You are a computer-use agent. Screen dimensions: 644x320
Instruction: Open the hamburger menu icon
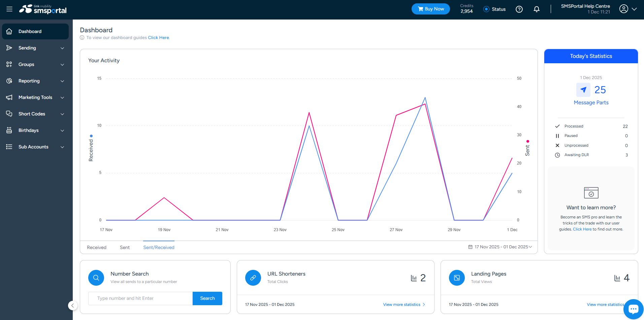click(9, 9)
